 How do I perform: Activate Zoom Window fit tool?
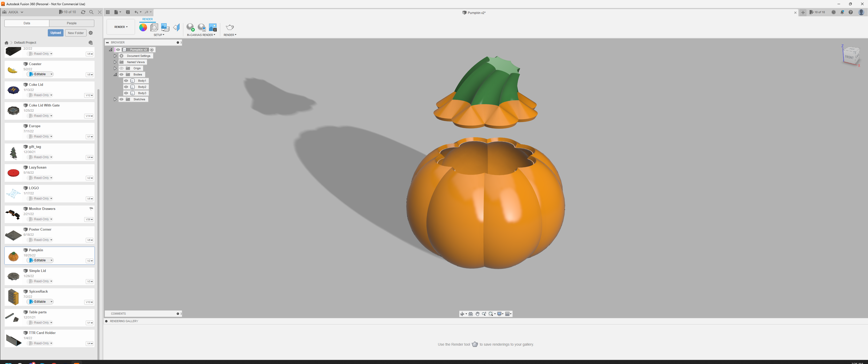pos(491,314)
